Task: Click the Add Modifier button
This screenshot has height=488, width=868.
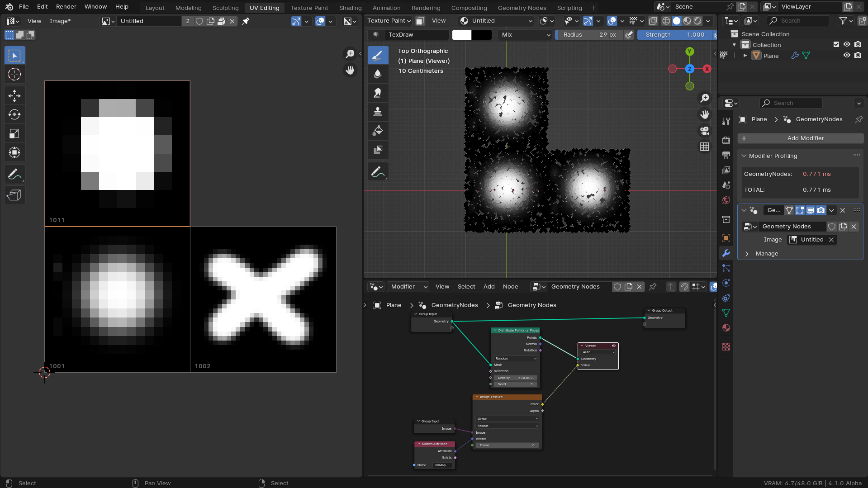Action: 800,138
